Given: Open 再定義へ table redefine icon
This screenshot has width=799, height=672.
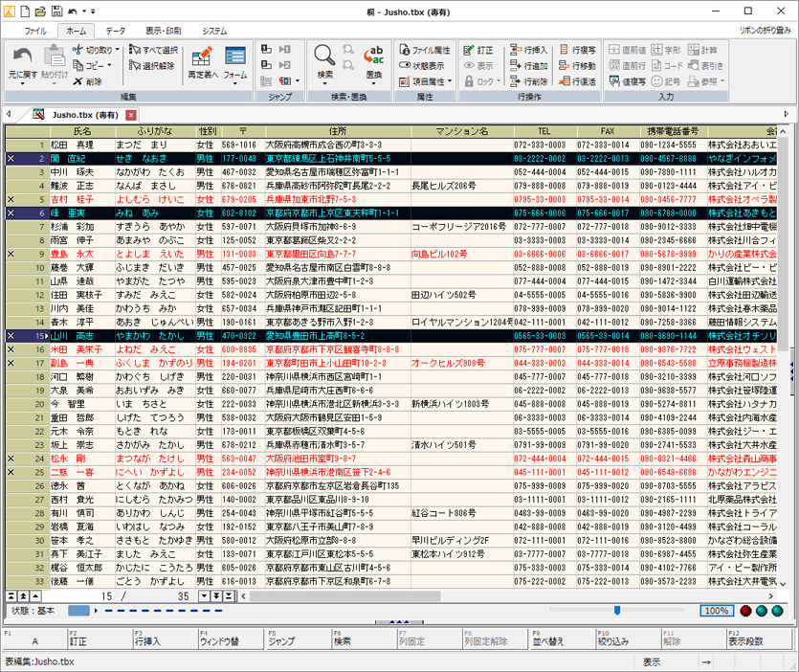Looking at the screenshot, I should pos(202,56).
